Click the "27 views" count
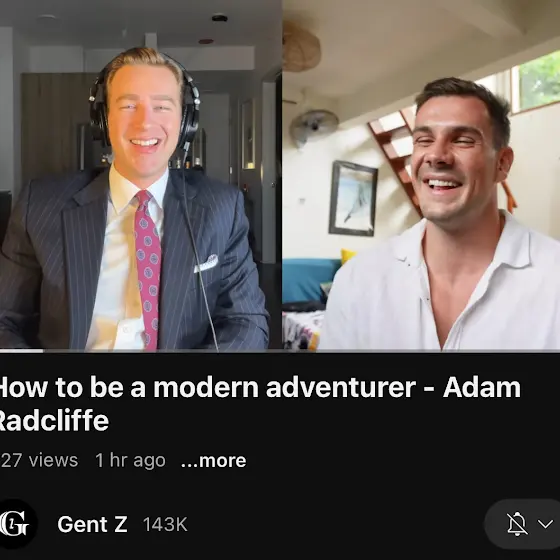 [x=39, y=460]
